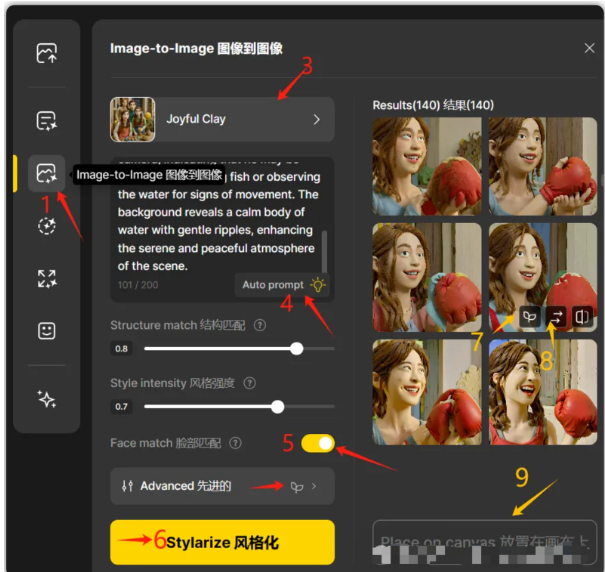Select the expand-arrows upscale sidebar tool
Image resolution: width=605 pixels, height=572 pixels.
click(x=46, y=278)
